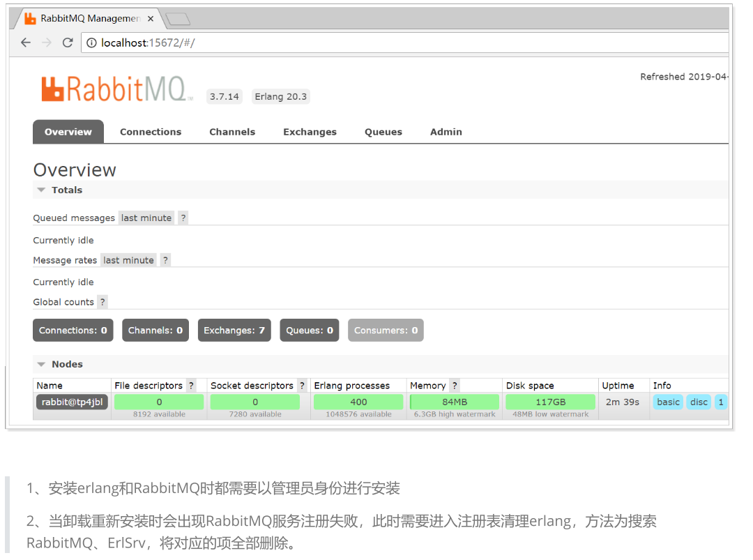Click the Uptime value 2m 39s
This screenshot has height=560, width=753.
click(623, 402)
